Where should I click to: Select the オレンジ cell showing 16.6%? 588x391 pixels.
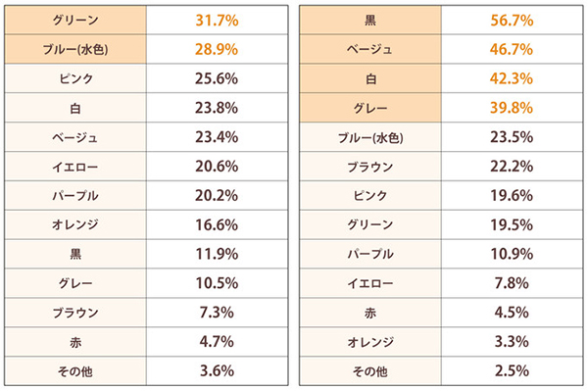[75, 224]
